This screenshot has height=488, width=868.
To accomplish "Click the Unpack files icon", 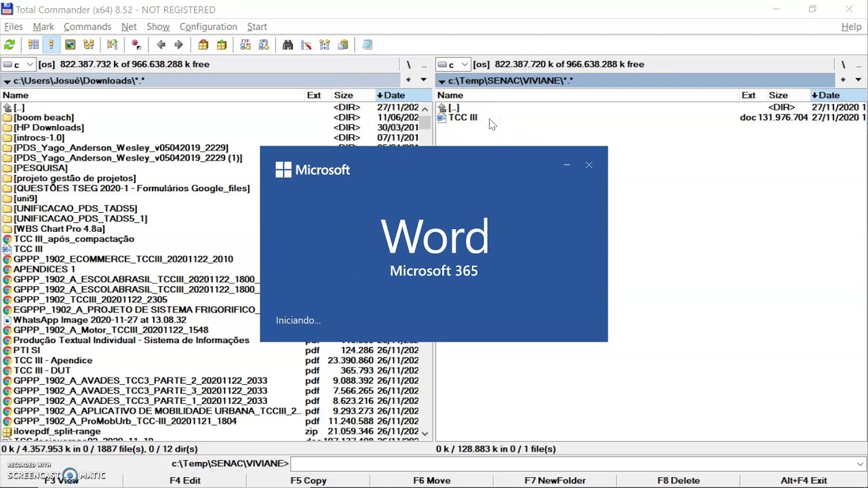I will [x=222, y=45].
